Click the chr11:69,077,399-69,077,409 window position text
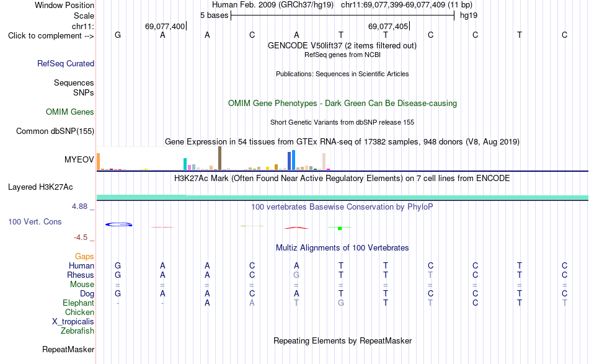This screenshot has width=589, height=364. pyautogui.click(x=407, y=5)
